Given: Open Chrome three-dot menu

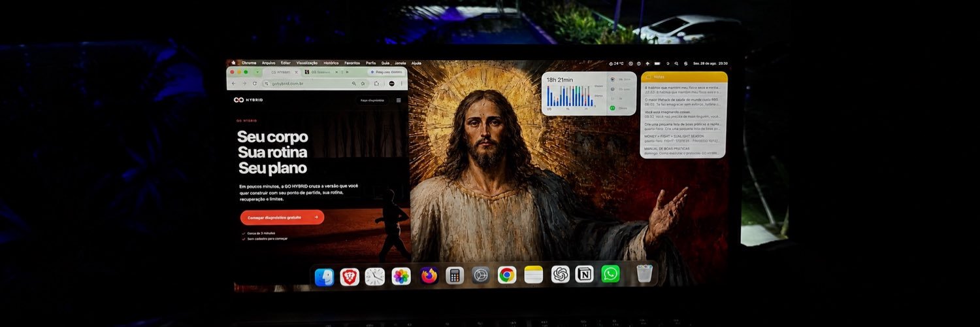Looking at the screenshot, I should click(x=402, y=84).
